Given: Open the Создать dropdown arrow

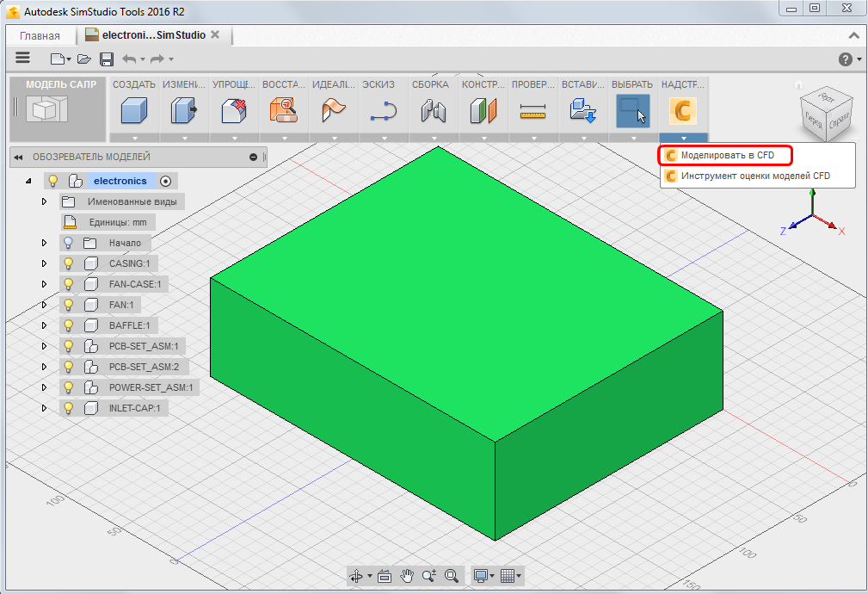Looking at the screenshot, I should tap(134, 138).
